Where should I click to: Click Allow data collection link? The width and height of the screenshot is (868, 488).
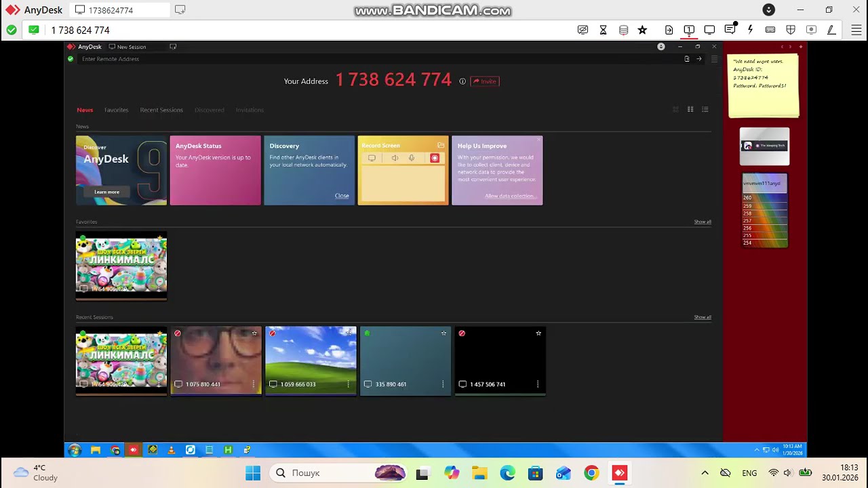[510, 196]
